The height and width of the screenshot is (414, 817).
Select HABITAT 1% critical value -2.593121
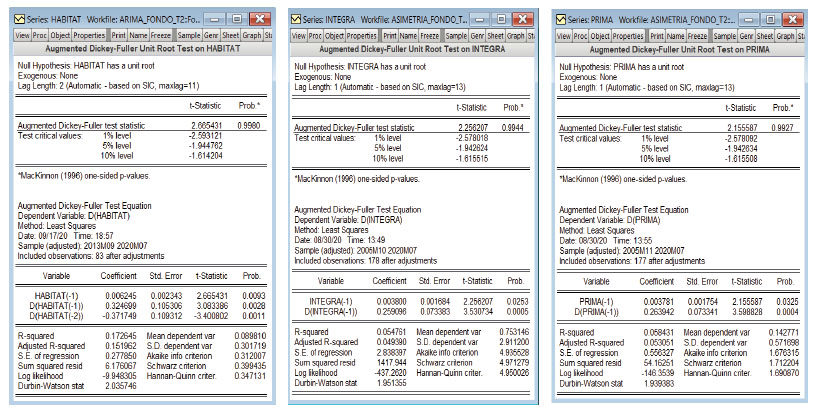[x=205, y=135]
